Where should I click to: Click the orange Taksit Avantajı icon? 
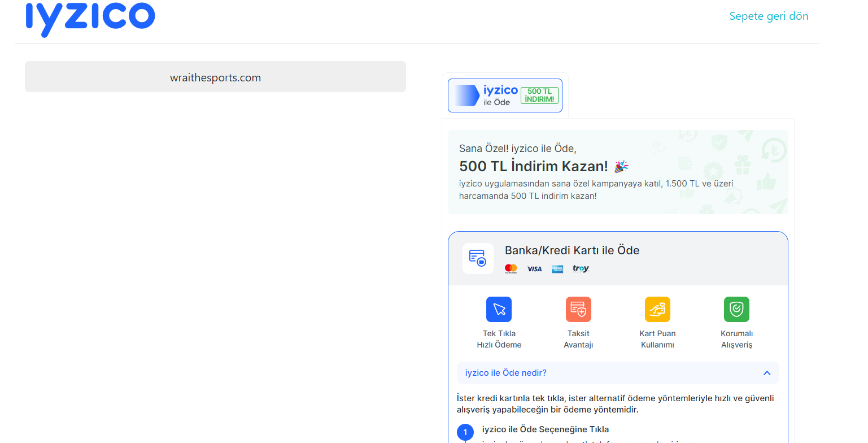pos(578,309)
